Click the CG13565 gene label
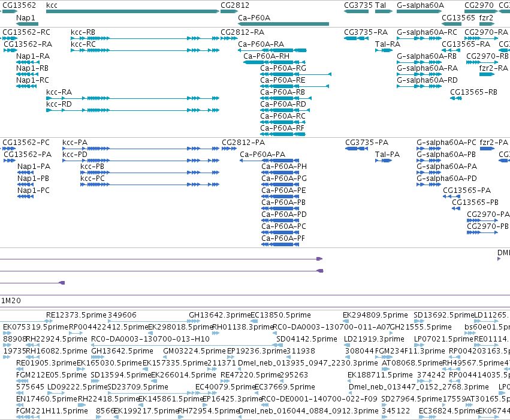This screenshot has height=420, width=510. coord(458,17)
